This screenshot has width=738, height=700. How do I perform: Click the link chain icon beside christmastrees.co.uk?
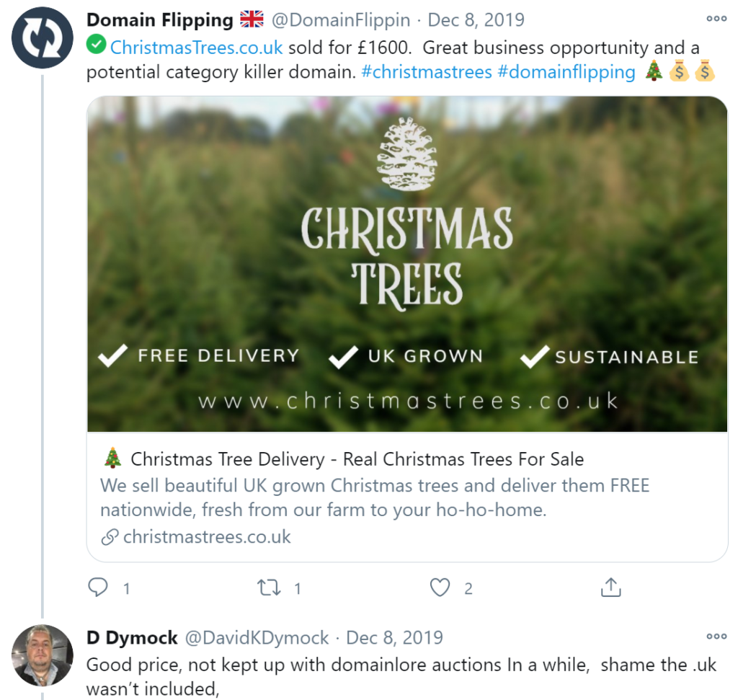click(110, 537)
